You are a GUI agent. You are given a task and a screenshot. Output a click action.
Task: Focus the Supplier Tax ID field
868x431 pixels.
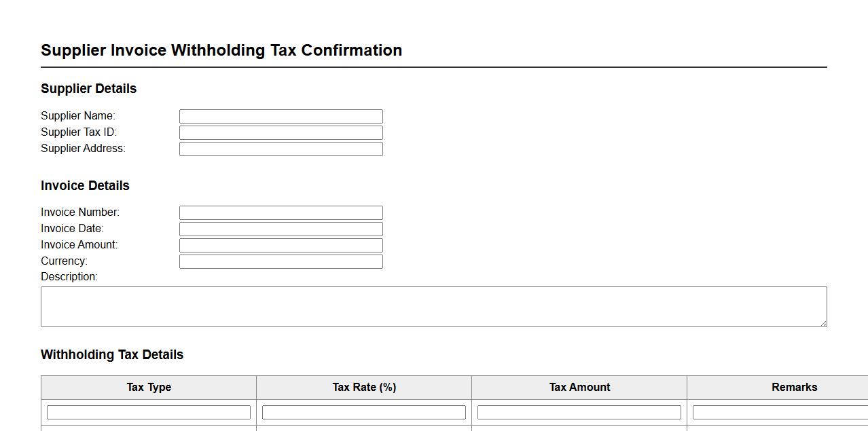coord(281,132)
